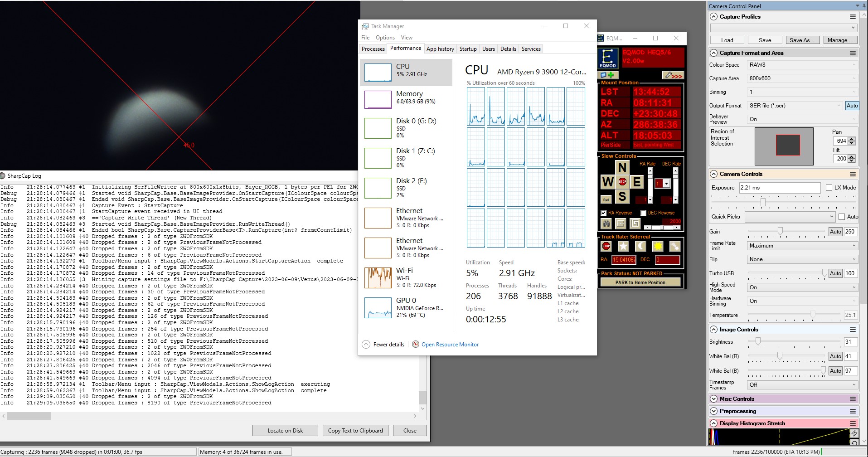Open the Flip dropdown
This screenshot has width=868, height=457.
(802, 259)
